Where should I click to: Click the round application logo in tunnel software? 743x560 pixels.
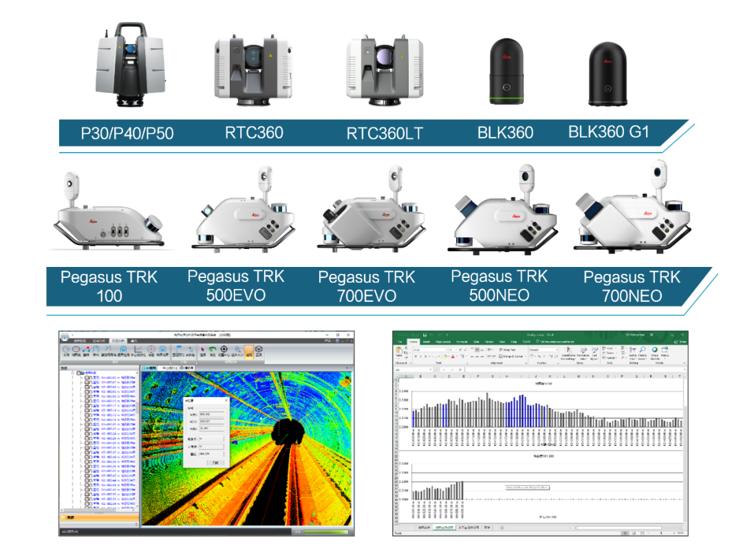point(65,337)
